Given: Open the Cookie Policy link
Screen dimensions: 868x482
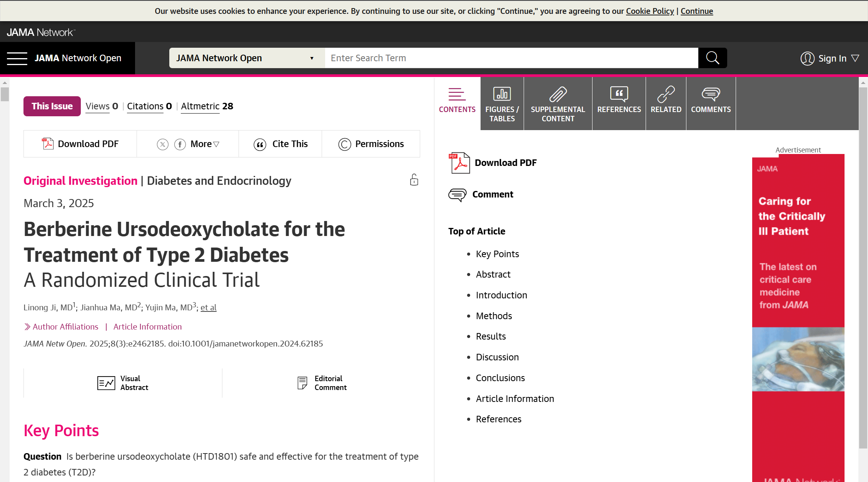Looking at the screenshot, I should click(x=650, y=11).
